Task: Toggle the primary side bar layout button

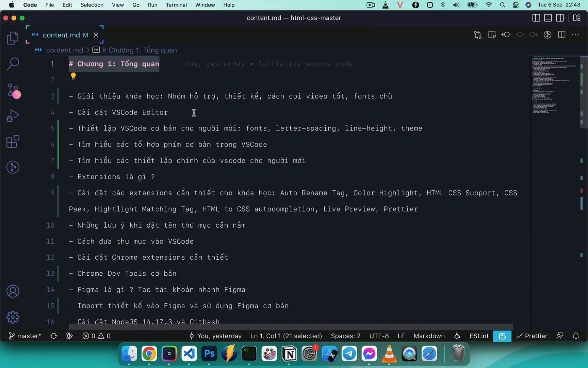Action: [x=536, y=18]
